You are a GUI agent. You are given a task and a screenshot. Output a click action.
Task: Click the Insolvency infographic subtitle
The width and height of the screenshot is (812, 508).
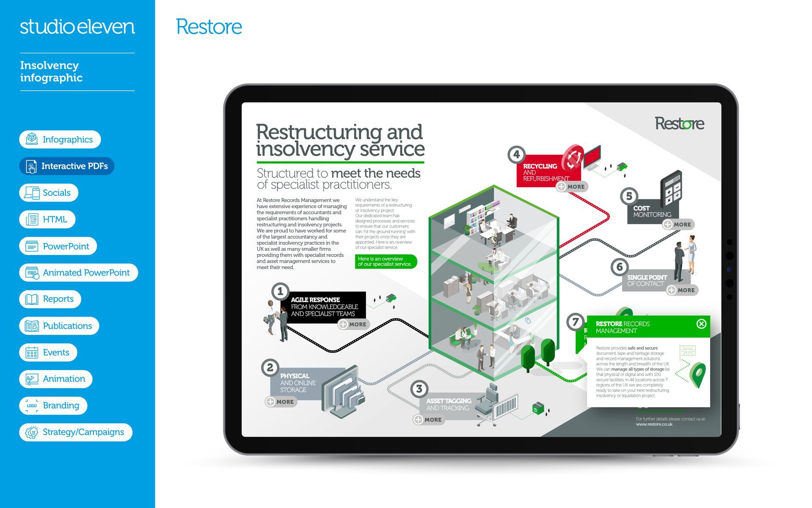click(51, 72)
